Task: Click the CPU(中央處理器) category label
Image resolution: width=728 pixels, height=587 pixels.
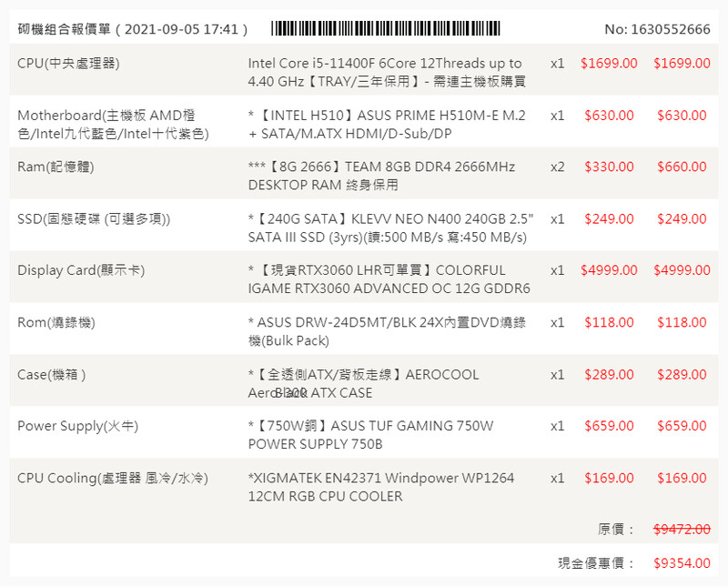Action: tap(68, 64)
